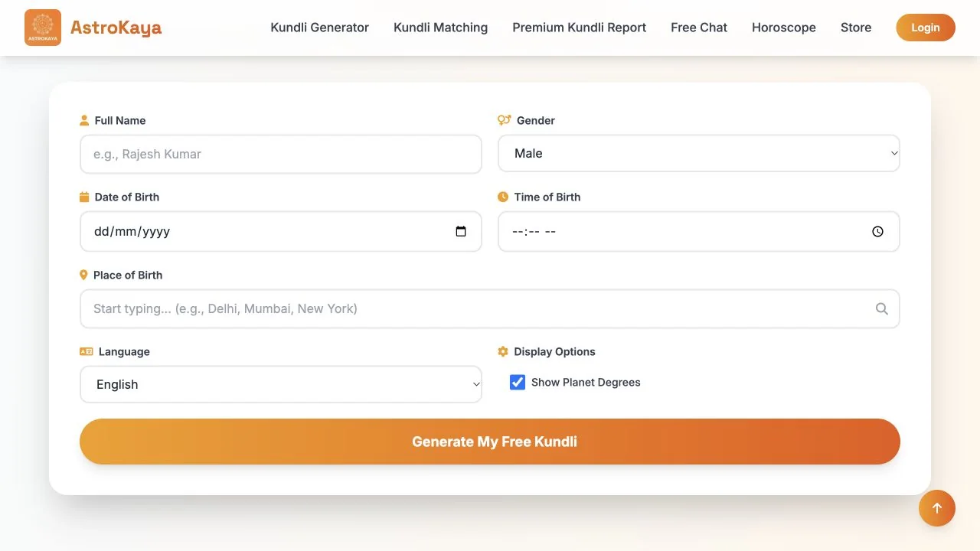Visit the Store nav link
The width and height of the screenshot is (980, 551).
pos(856,28)
